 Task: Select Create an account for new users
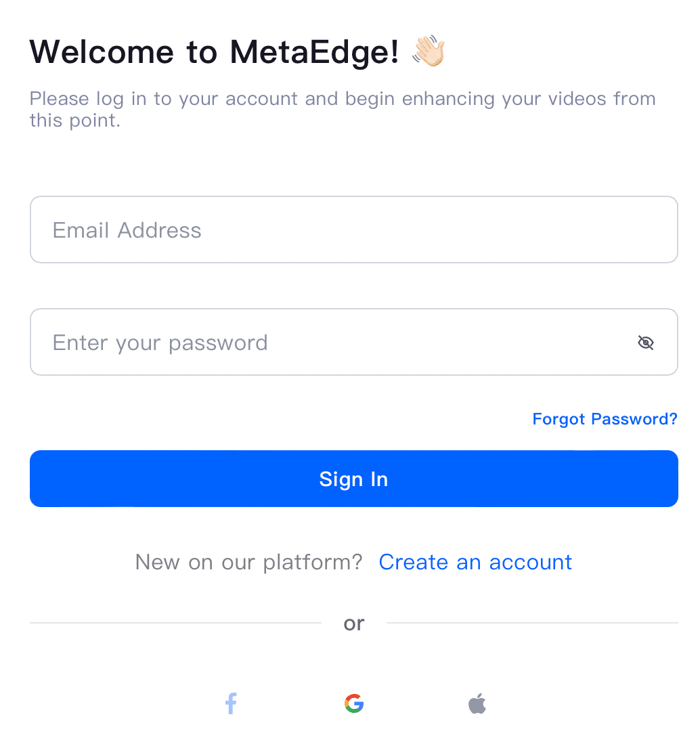click(x=475, y=562)
